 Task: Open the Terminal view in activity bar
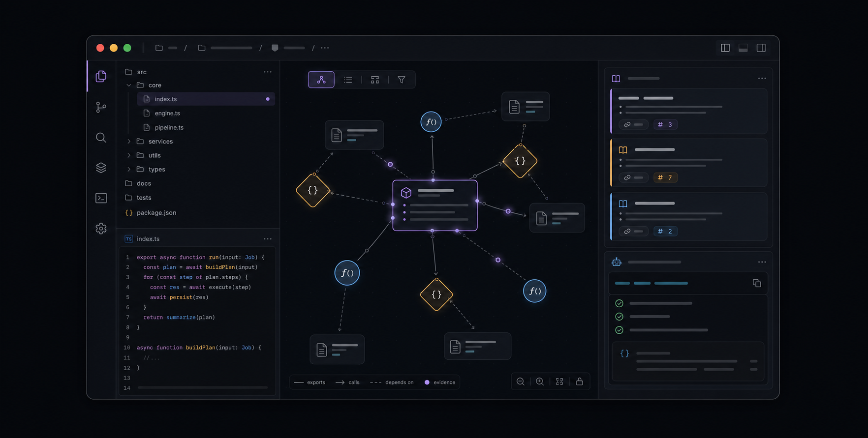coord(101,198)
